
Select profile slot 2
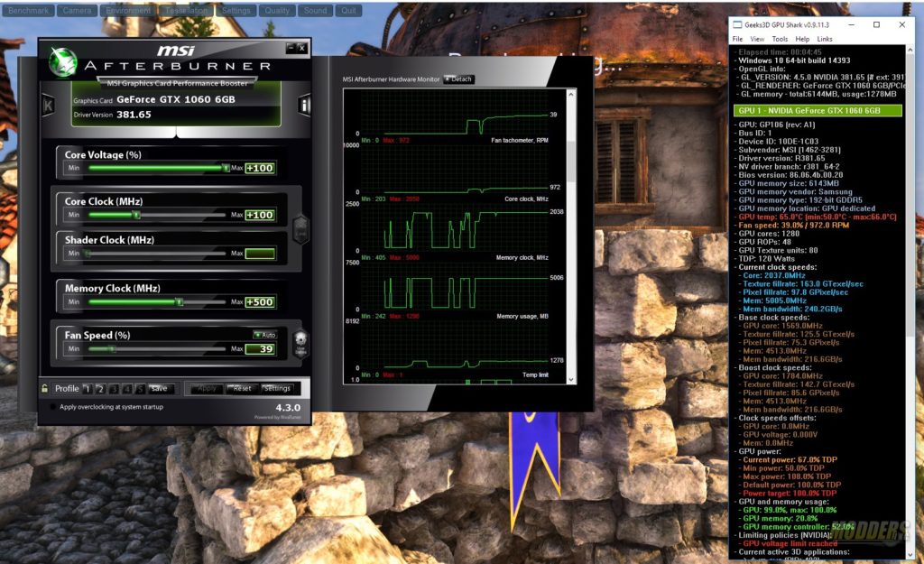pyautogui.click(x=100, y=389)
